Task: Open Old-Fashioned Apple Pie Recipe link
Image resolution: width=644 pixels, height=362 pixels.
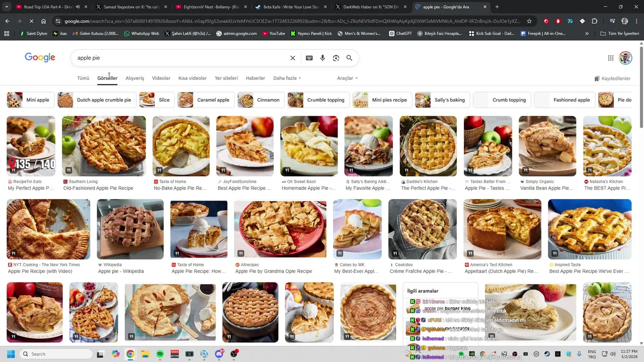Action: (98, 188)
